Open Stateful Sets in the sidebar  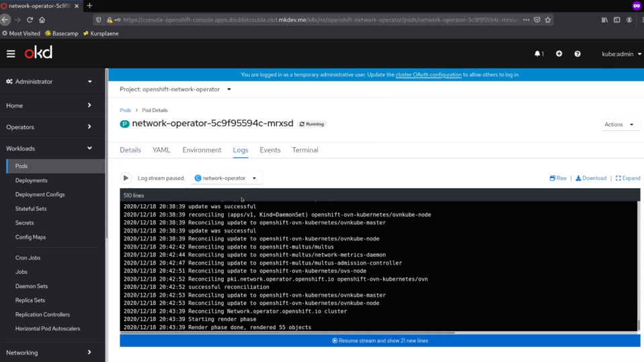click(31, 209)
